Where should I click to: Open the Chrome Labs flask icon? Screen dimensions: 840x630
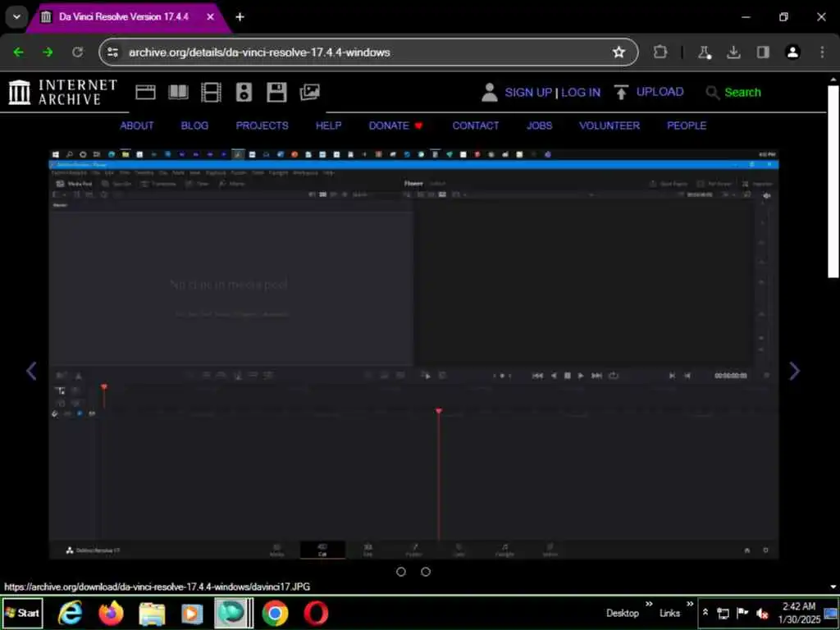(x=704, y=52)
